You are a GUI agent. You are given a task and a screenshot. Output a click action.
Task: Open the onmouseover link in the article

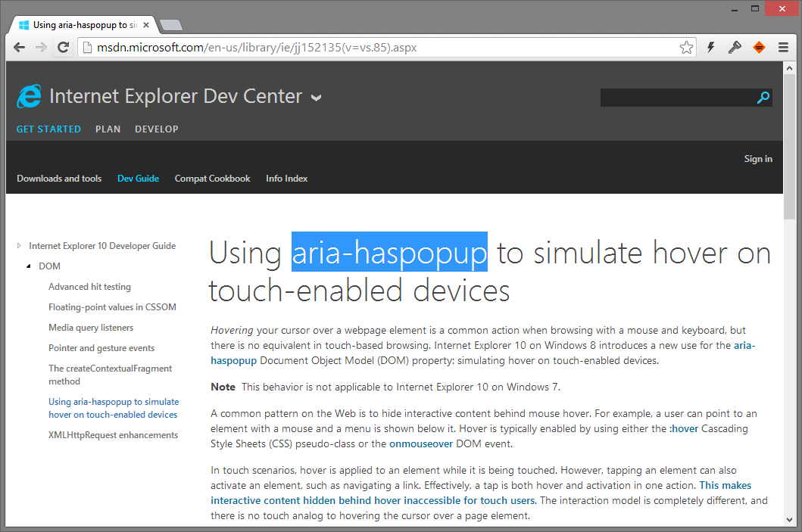(421, 444)
